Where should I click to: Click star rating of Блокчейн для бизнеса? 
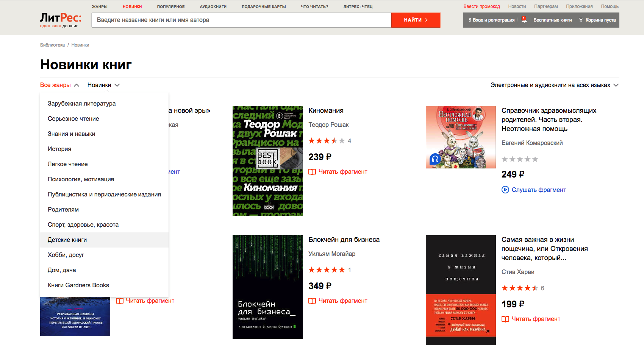coord(327,270)
